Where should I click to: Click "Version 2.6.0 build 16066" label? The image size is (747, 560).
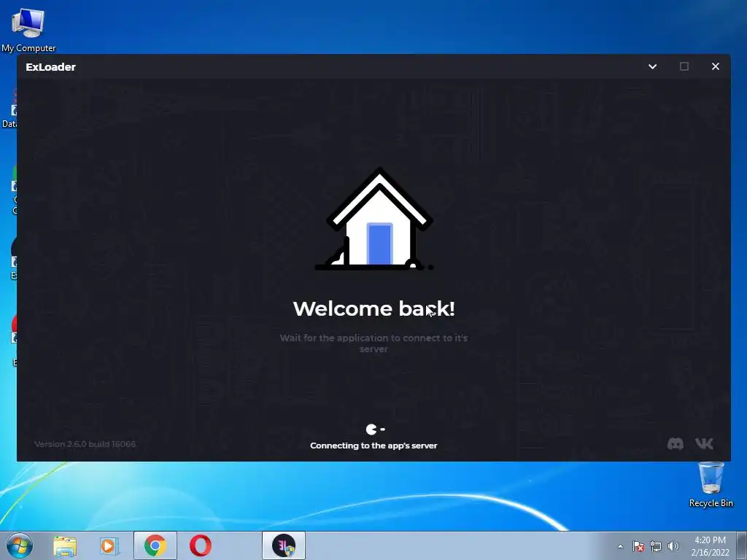[85, 444]
